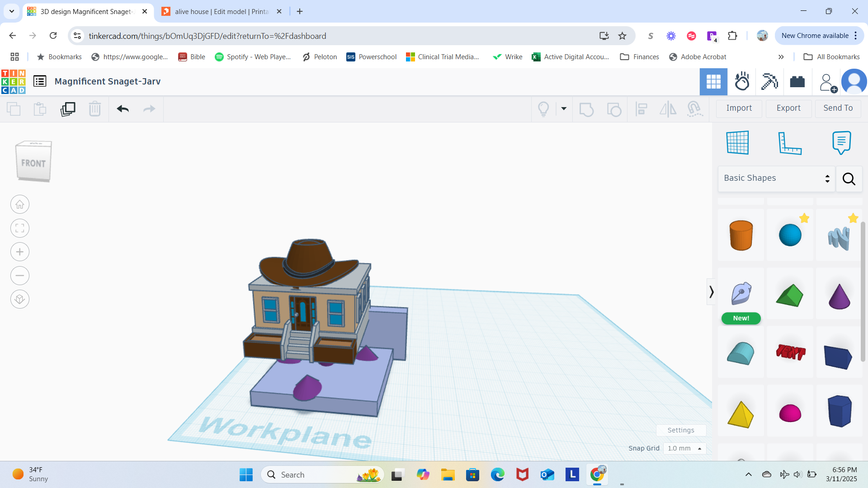
Task: Click the Windows Start button
Action: point(246,475)
